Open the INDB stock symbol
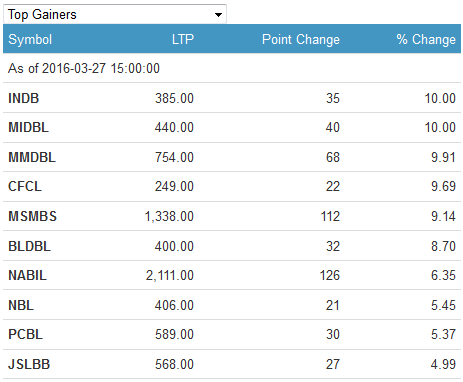This screenshot has width=463, height=382. 24,98
